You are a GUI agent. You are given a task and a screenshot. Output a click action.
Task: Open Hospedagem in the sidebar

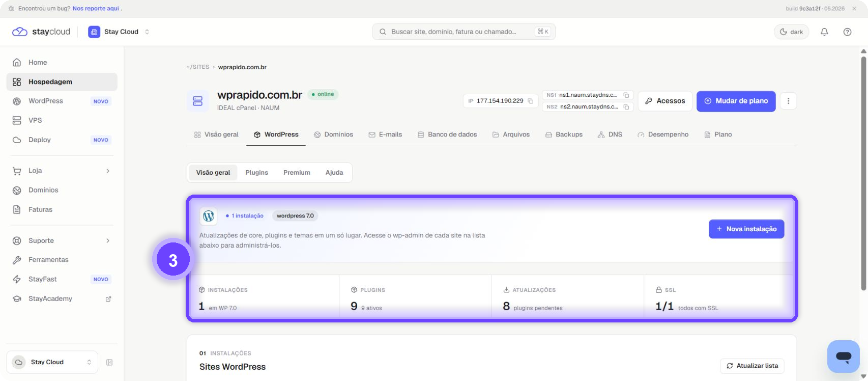tap(62, 81)
